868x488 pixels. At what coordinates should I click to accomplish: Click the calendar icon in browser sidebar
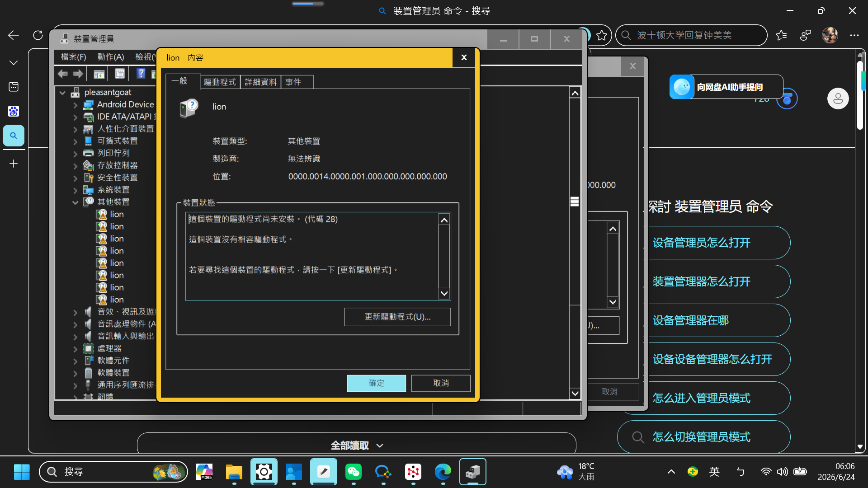14,87
